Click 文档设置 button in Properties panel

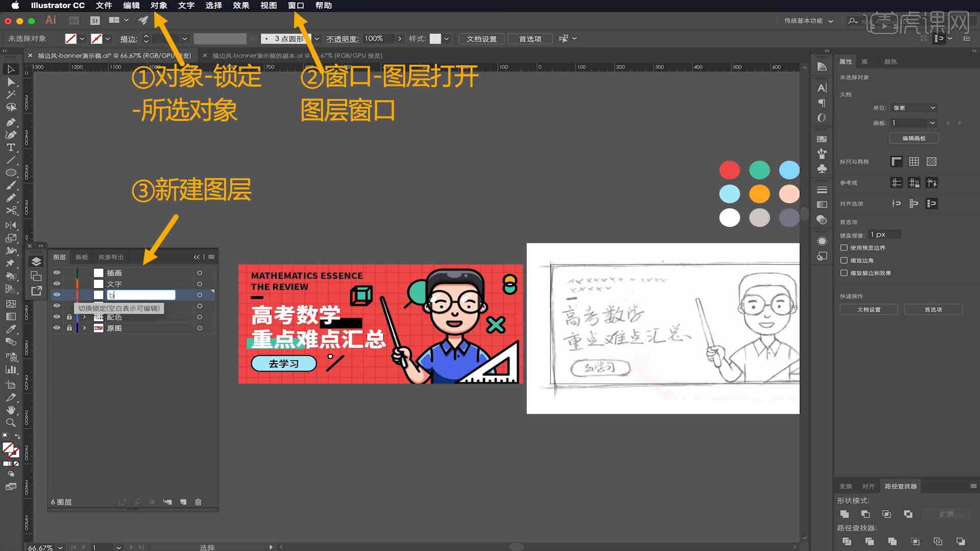coord(869,310)
